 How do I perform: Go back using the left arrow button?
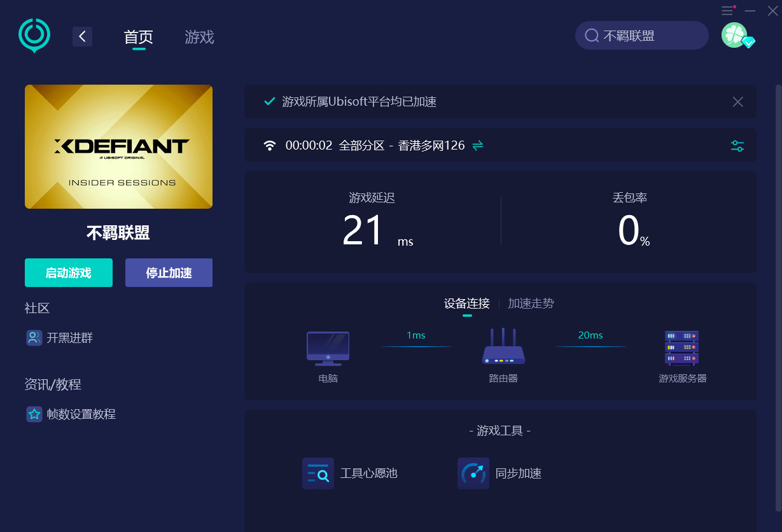pyautogui.click(x=82, y=36)
